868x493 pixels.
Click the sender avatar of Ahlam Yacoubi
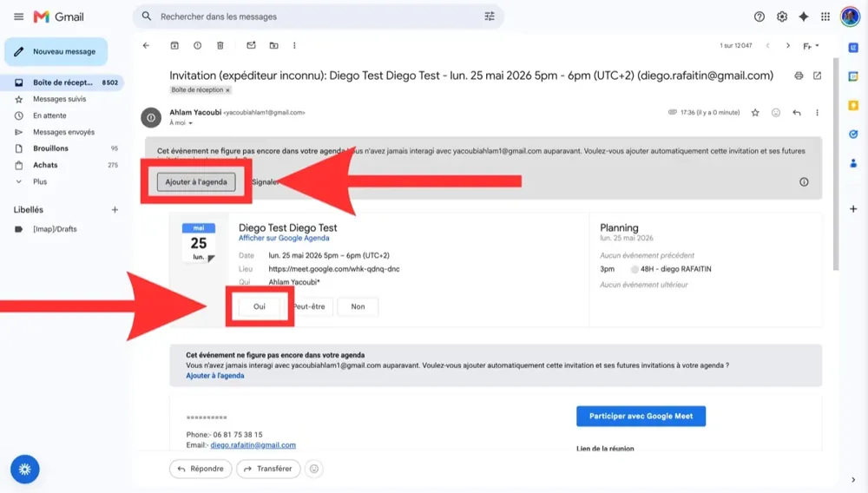point(150,117)
